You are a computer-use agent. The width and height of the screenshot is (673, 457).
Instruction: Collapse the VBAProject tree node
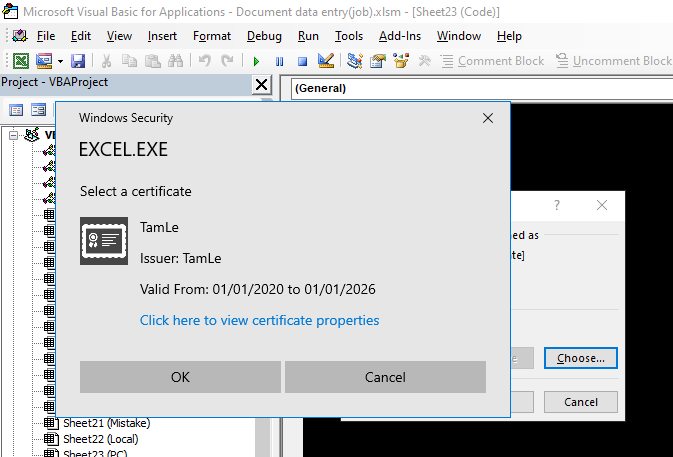(13, 136)
